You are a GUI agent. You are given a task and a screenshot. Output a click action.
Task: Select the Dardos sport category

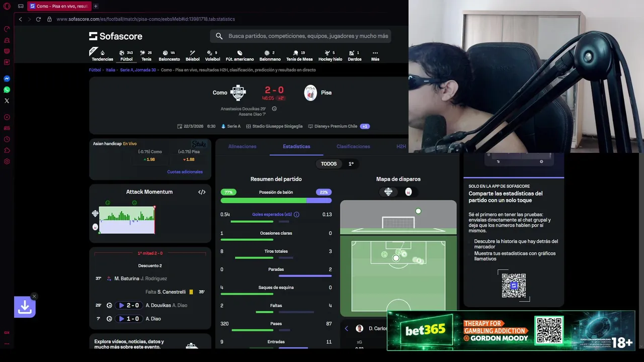(354, 55)
